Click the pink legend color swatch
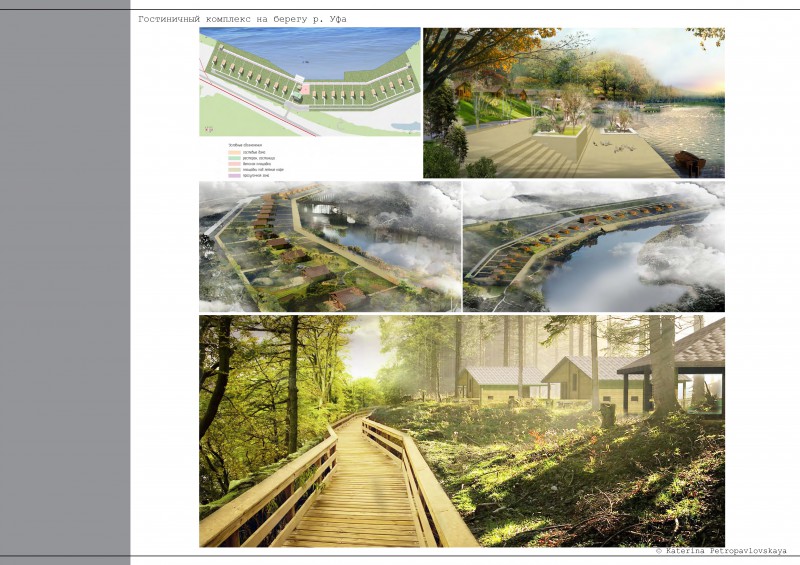 [x=235, y=164]
